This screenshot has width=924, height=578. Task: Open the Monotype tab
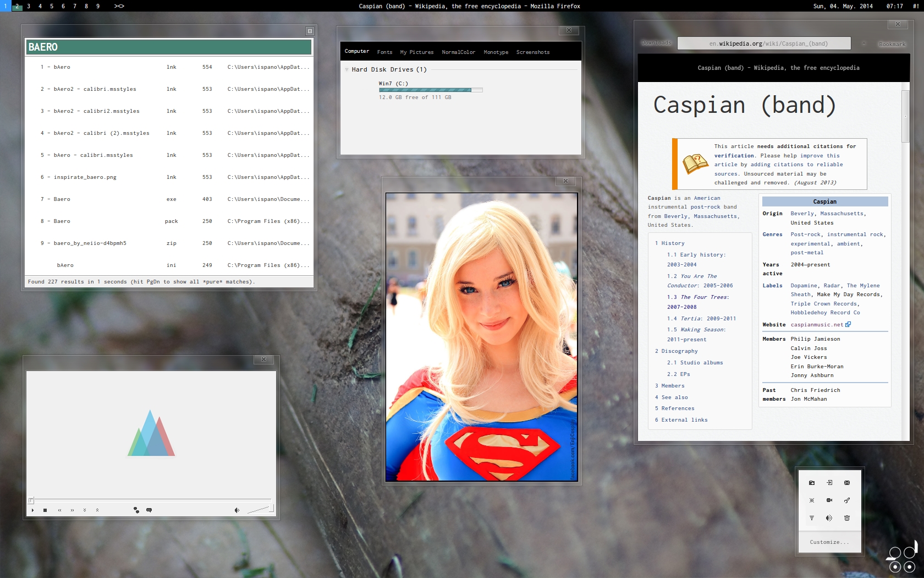tap(496, 52)
